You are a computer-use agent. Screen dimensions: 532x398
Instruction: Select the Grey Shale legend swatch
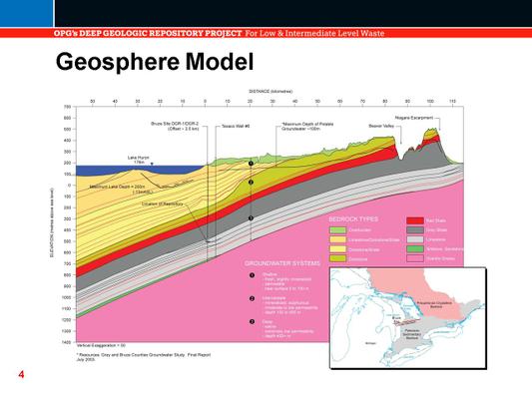[x=415, y=230]
